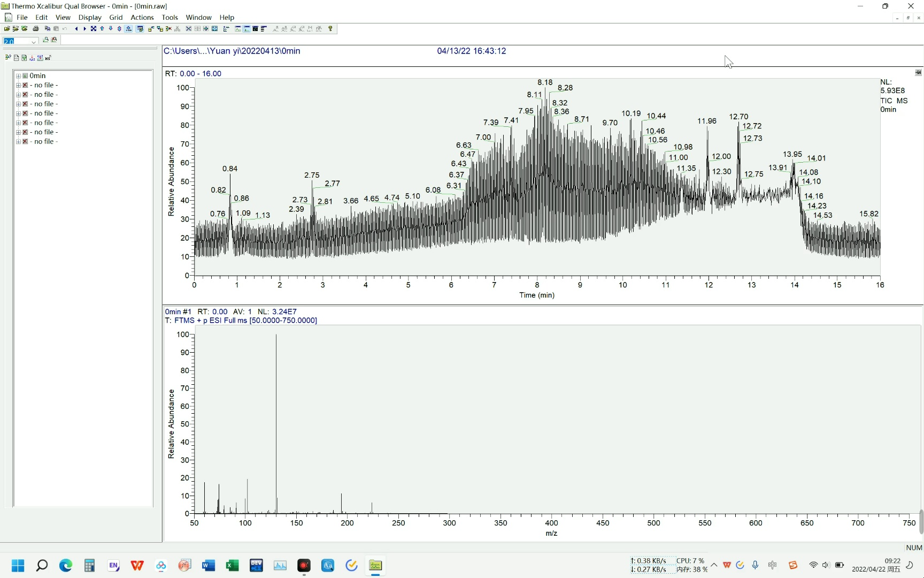The width and height of the screenshot is (924, 578).
Task: Select the chromatogram view icon
Action: click(x=238, y=28)
